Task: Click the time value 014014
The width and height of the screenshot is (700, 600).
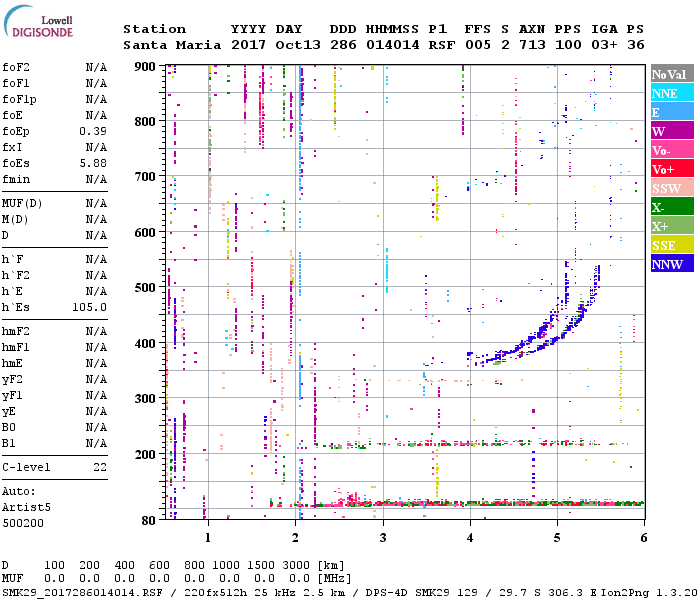Action: click(x=392, y=45)
